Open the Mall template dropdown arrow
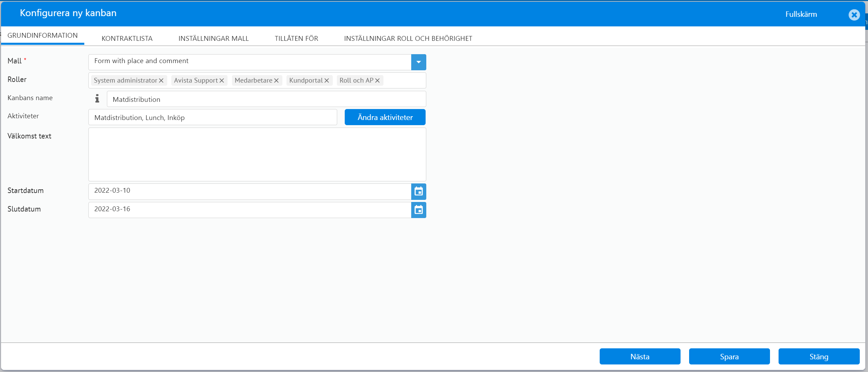 tap(418, 62)
